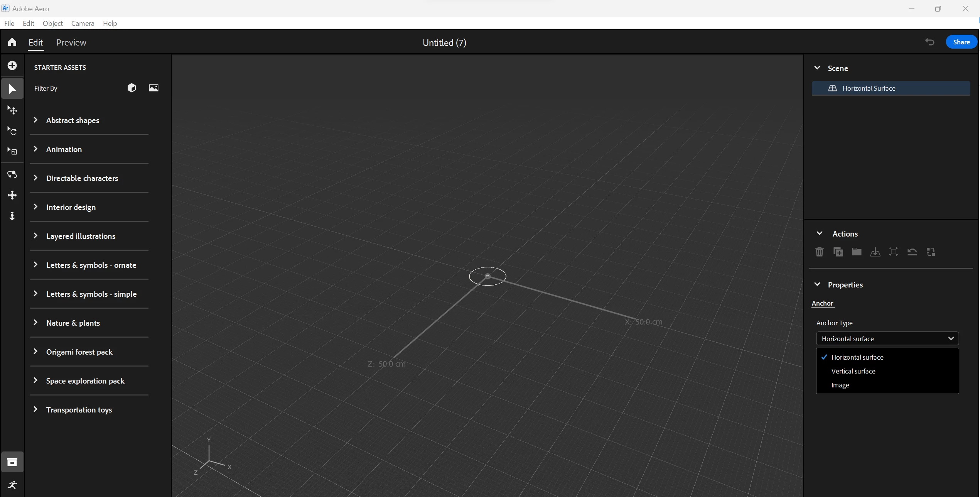Viewport: 980px width, 497px height.
Task: Click the add content plus icon
Action: [12, 66]
